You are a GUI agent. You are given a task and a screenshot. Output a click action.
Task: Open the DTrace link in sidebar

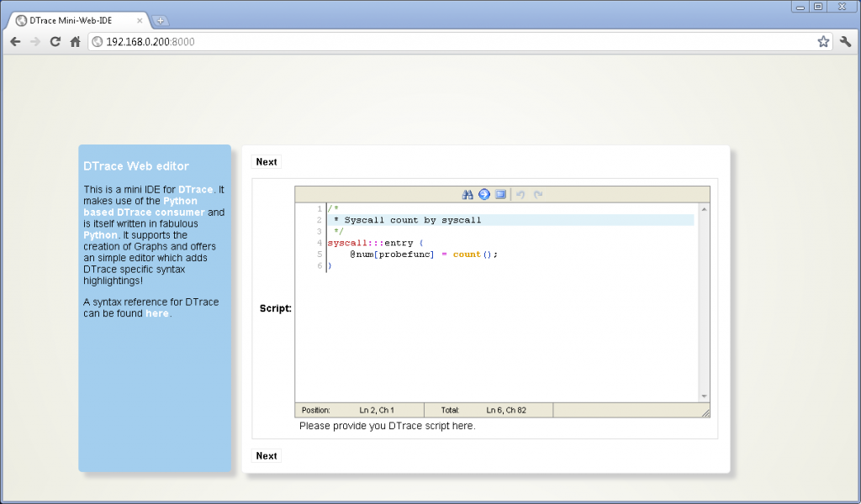[195, 190]
